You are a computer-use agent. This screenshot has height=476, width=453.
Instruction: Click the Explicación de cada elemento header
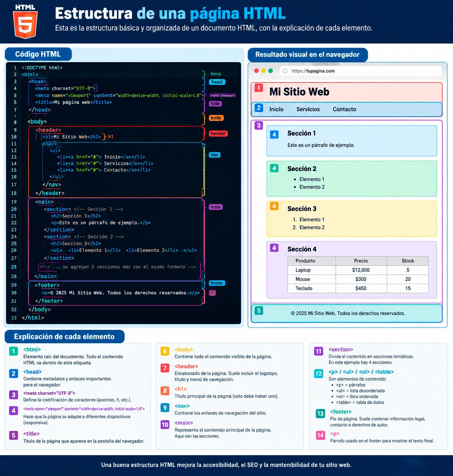(64, 336)
